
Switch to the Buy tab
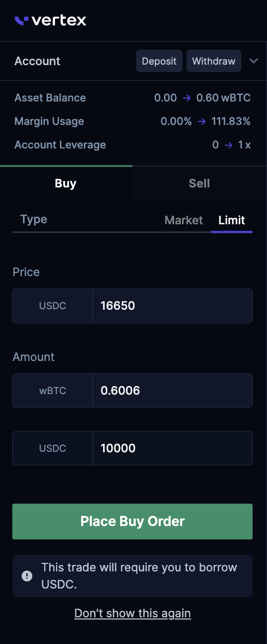[66, 183]
